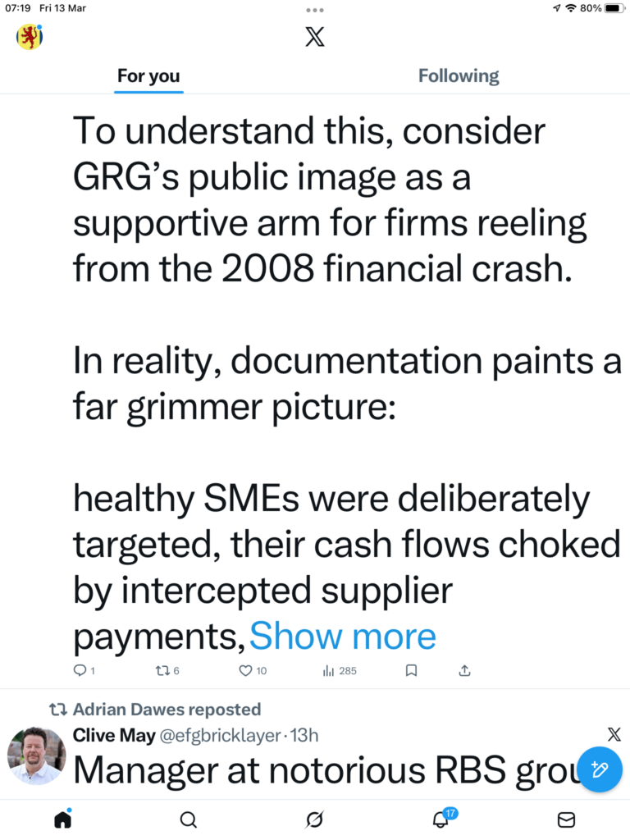Open Notifications with 17 badge
This screenshot has width=630, height=840.
tap(441, 819)
